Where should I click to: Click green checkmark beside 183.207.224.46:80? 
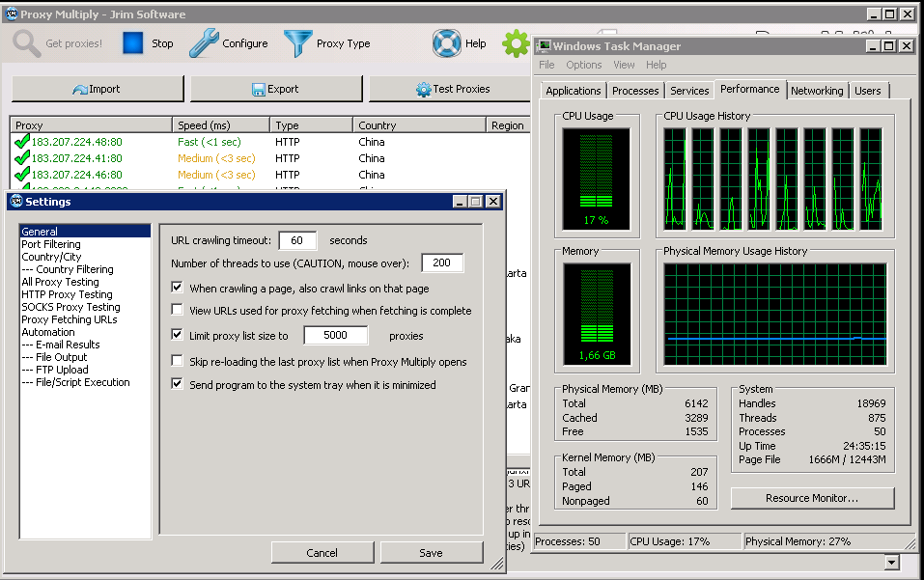tap(22, 175)
